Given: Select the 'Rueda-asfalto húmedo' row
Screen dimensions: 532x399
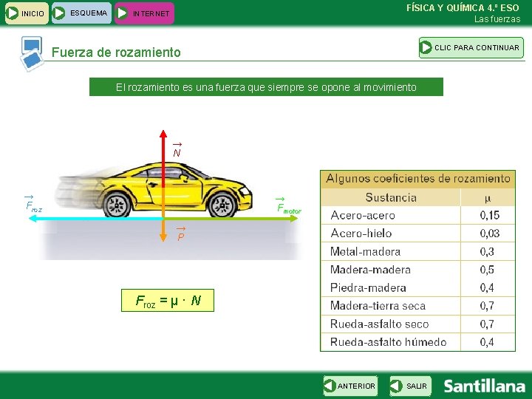Looking at the screenshot, I should (418, 342).
